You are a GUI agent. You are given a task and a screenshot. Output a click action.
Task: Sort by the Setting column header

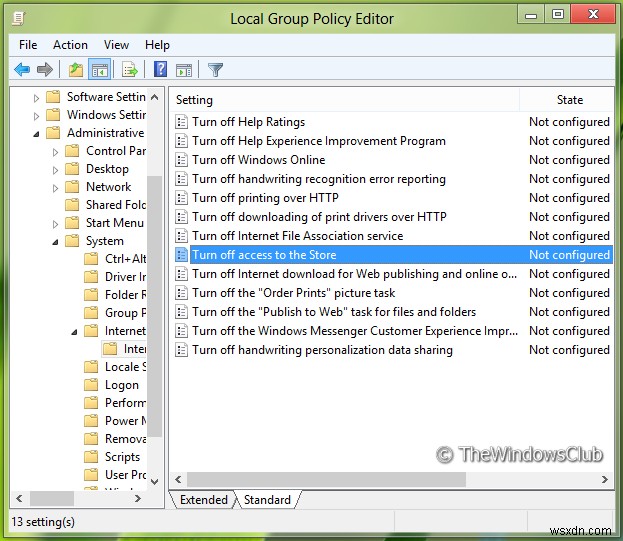coord(344,100)
